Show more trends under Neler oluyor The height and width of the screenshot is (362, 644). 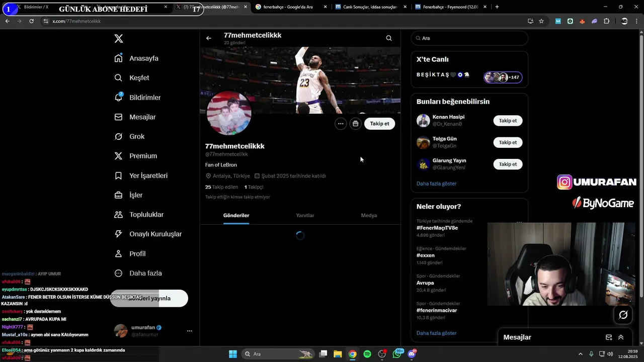click(436, 333)
